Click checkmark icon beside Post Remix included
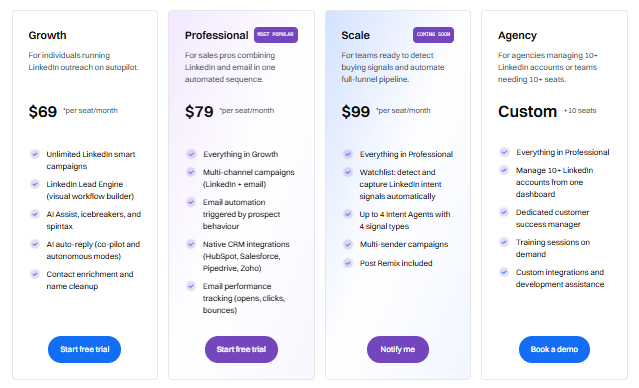 348,263
